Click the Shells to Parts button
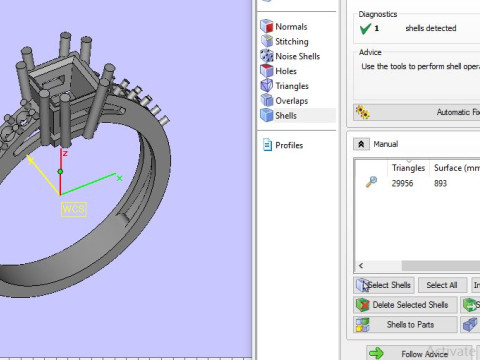 [405, 325]
